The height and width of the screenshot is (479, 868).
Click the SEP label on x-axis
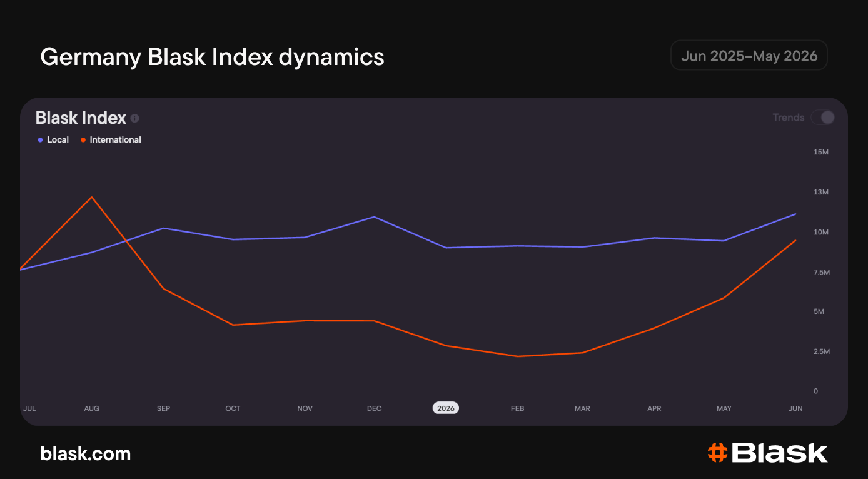163,408
